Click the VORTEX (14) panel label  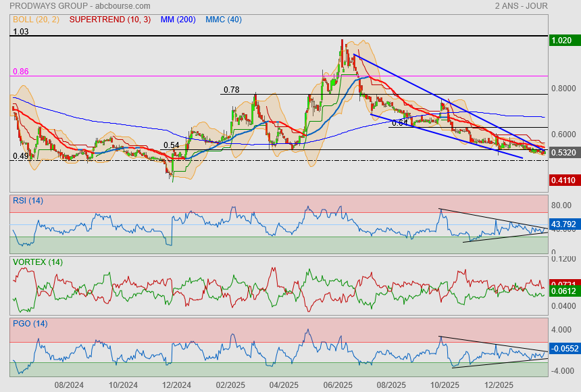[37, 262]
